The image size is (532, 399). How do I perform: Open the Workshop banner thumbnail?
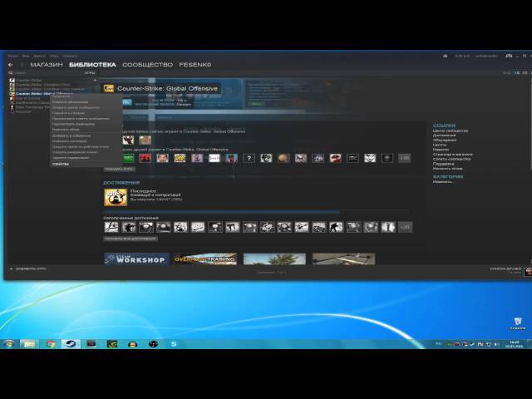point(136,259)
